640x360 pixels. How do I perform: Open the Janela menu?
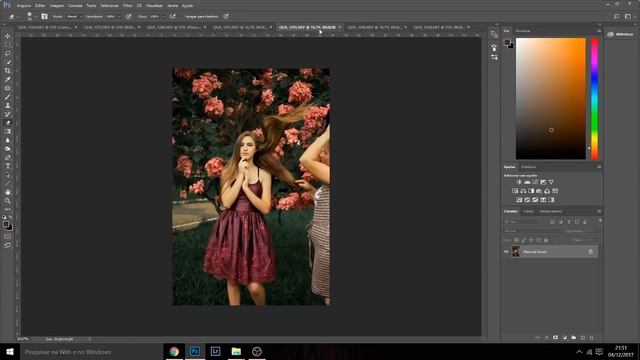coord(173,6)
